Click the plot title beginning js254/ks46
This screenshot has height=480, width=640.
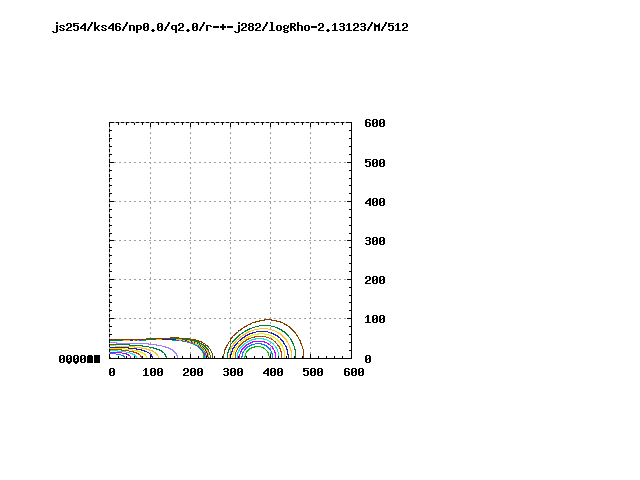(230, 27)
